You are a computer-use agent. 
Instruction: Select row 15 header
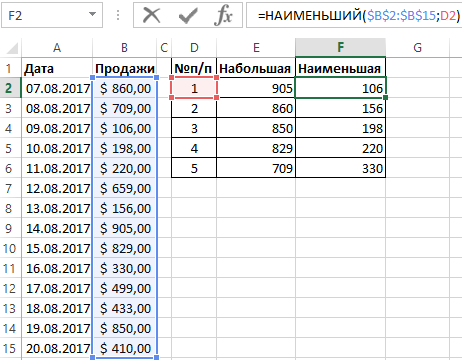click(10, 348)
